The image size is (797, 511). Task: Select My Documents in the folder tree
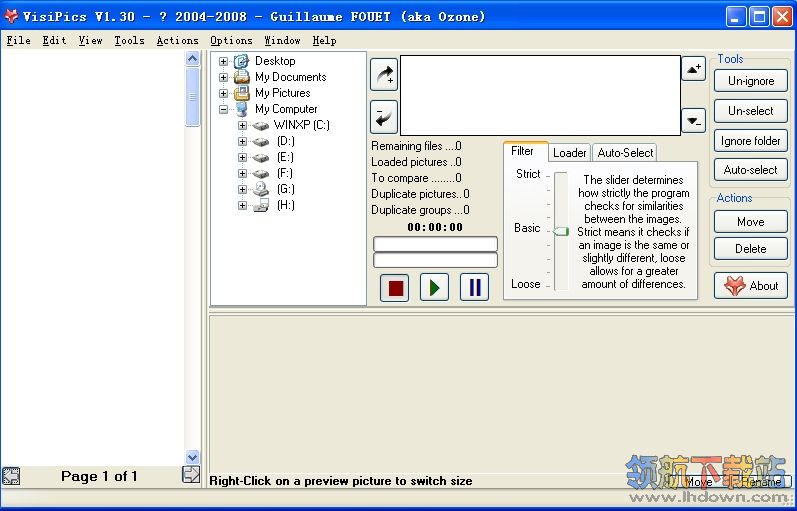(290, 77)
